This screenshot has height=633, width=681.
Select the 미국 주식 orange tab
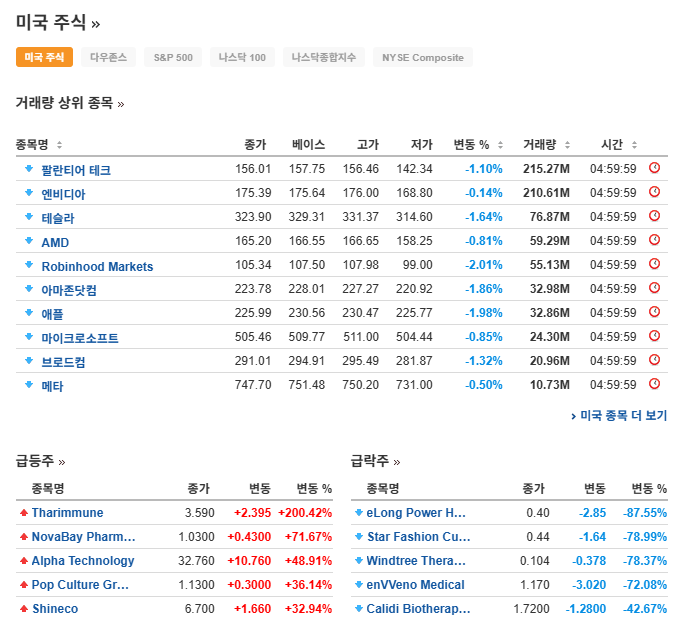click(x=44, y=57)
